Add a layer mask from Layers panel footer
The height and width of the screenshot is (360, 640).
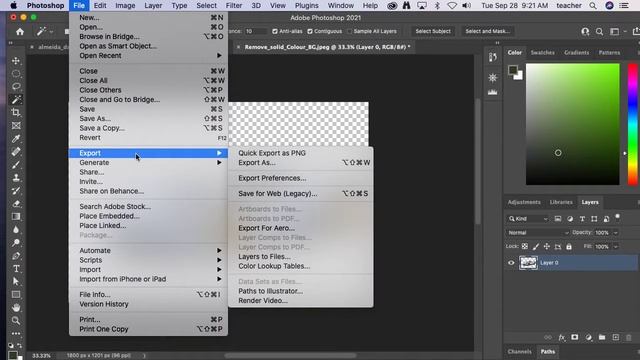click(x=575, y=337)
